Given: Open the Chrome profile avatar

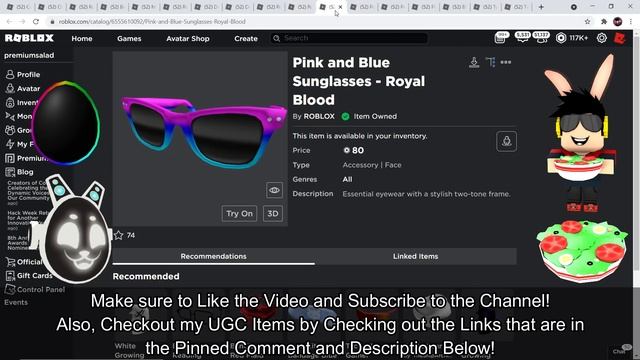Looking at the screenshot, I should (x=618, y=22).
